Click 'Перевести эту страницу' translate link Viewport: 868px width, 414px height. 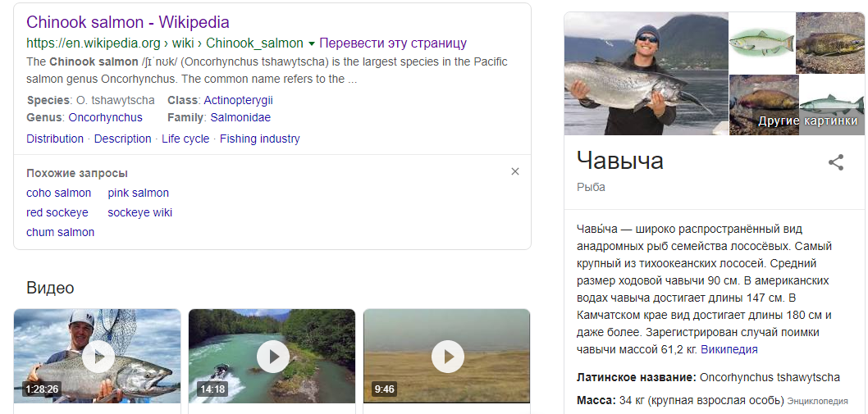point(393,43)
